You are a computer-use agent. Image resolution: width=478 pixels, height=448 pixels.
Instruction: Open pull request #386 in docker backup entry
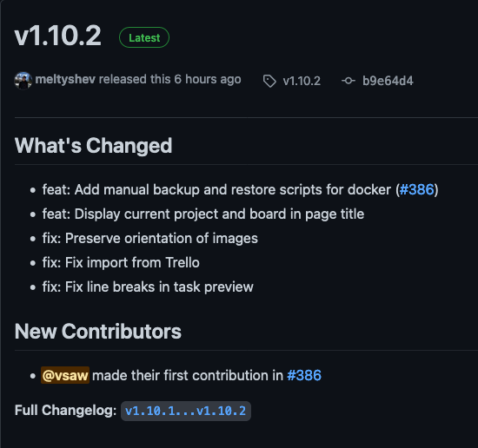click(416, 189)
